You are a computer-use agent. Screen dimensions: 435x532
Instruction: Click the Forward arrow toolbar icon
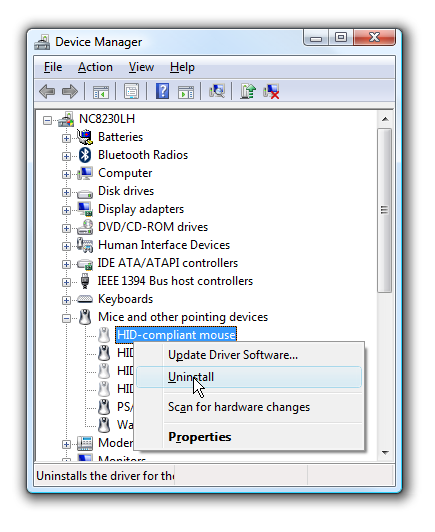click(70, 92)
